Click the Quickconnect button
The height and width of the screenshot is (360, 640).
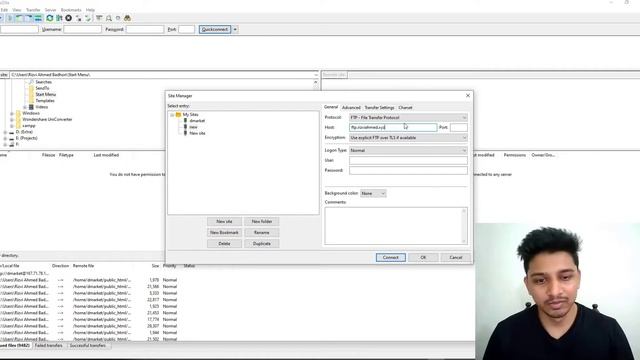tap(215, 29)
